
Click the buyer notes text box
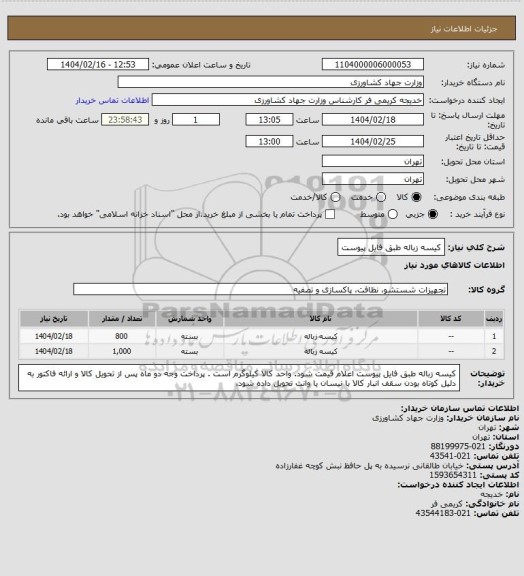[x=239, y=378]
